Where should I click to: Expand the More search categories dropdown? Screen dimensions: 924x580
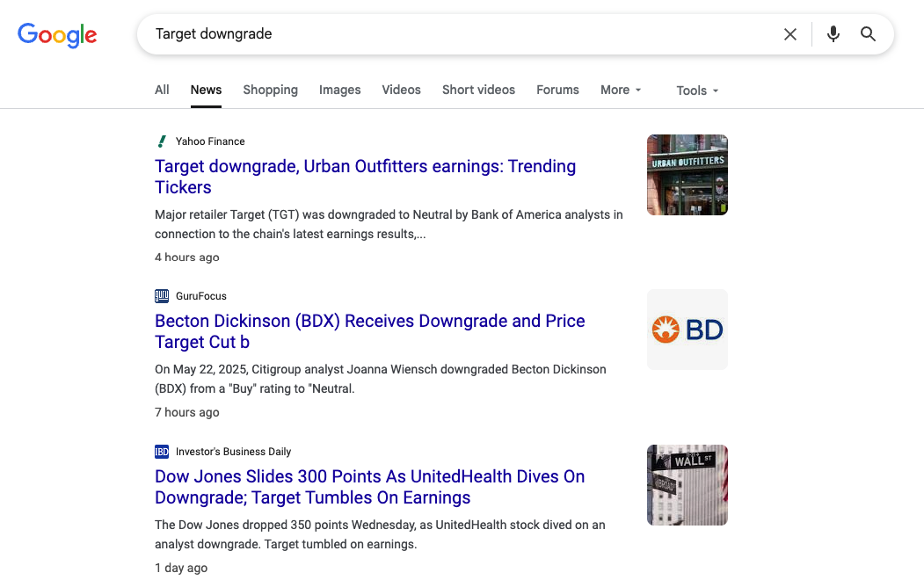point(621,90)
